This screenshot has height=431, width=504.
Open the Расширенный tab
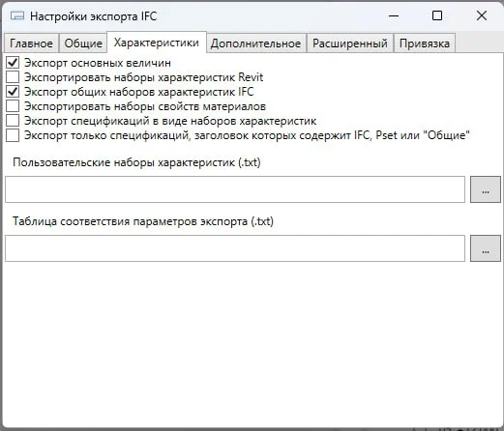tap(350, 43)
